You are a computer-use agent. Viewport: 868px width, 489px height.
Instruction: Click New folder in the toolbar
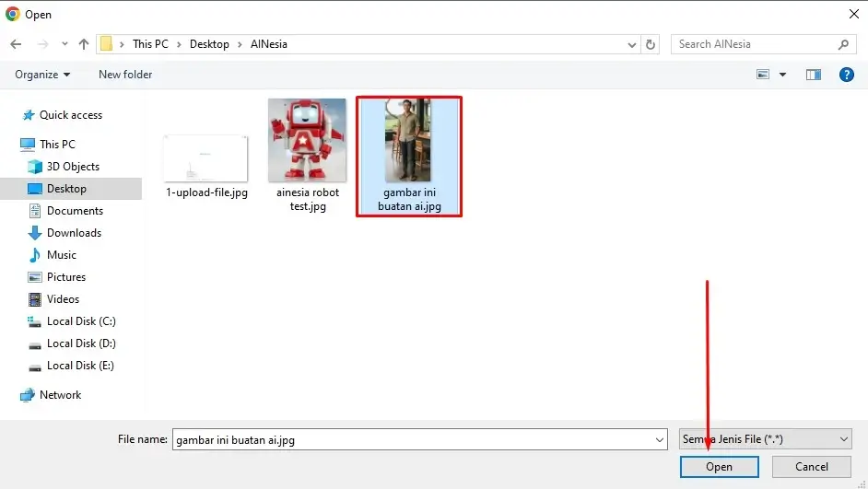(125, 75)
